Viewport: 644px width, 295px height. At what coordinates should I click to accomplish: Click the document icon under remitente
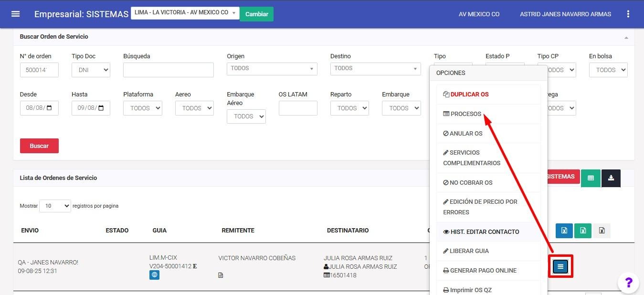(x=221, y=275)
